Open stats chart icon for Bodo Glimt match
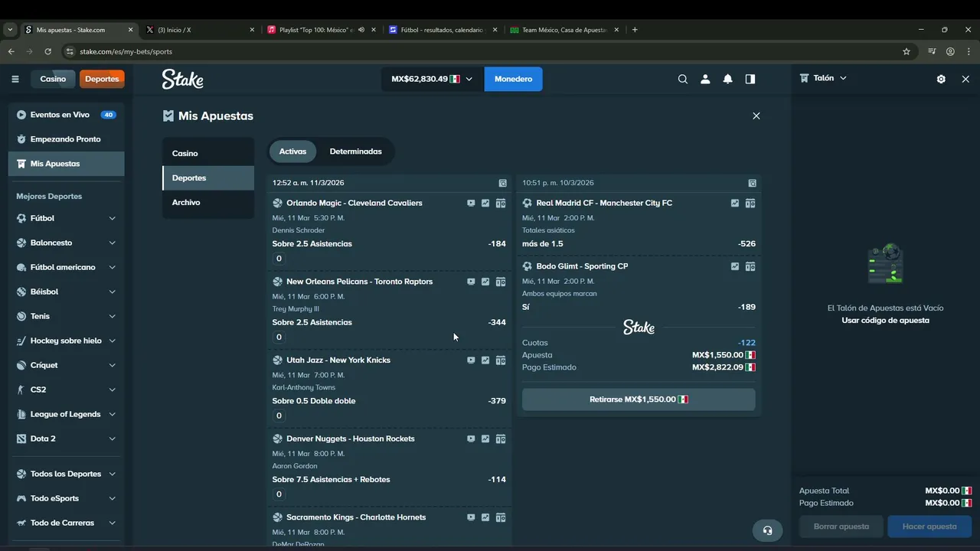This screenshot has height=551, width=980. point(735,266)
